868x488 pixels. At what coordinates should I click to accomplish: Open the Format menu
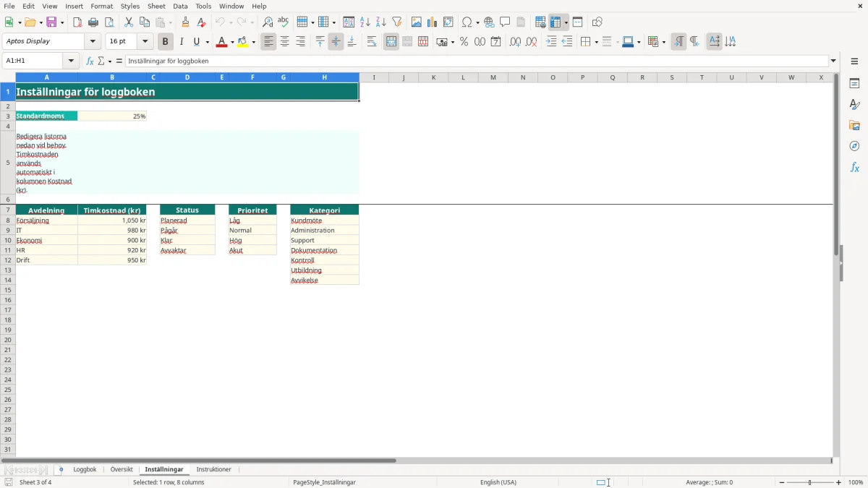[102, 6]
